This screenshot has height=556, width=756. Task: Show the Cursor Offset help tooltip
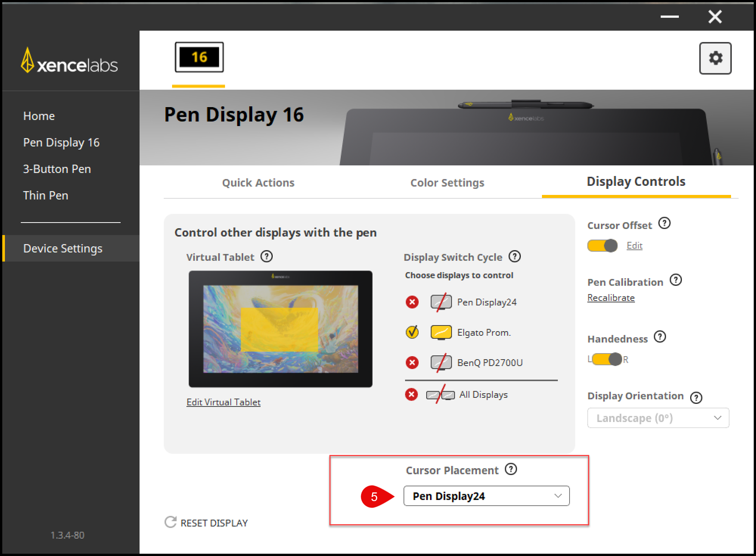664,223
